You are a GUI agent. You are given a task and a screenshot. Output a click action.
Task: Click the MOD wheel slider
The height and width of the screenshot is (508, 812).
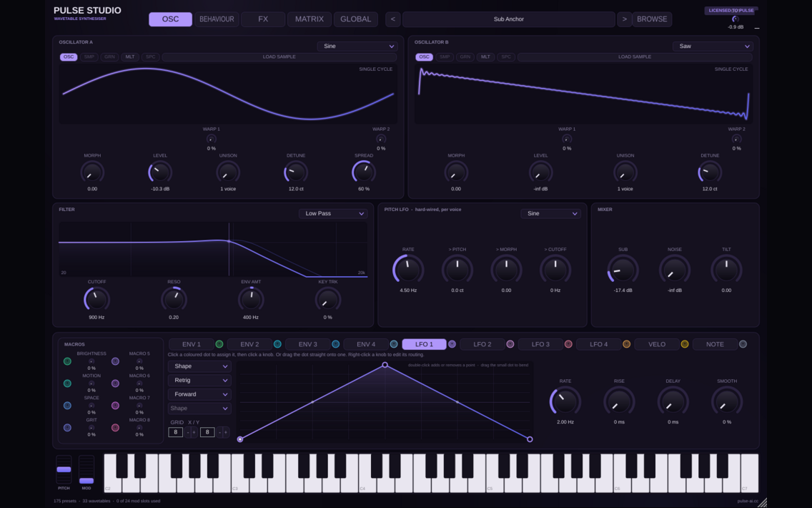[x=86, y=469]
